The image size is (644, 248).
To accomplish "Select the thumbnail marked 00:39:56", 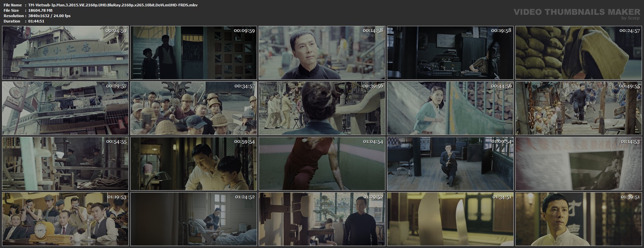I will click(x=322, y=108).
